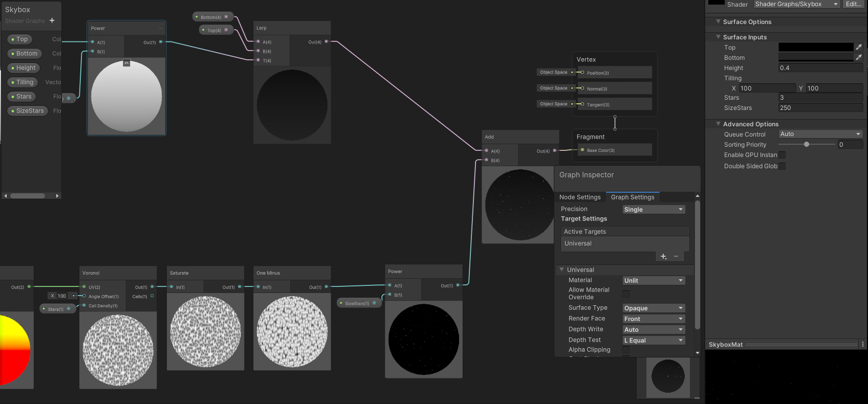The height and width of the screenshot is (404, 868).
Task: Collapse Universal target foldout
Action: [x=562, y=270]
